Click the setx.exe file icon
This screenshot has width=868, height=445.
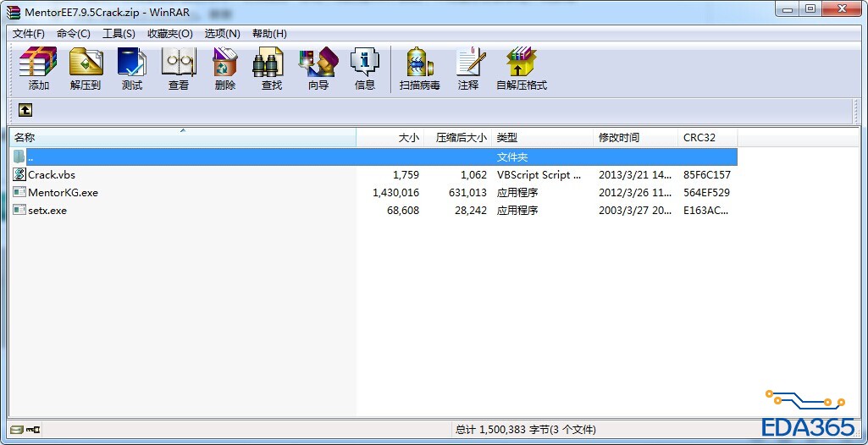click(19, 210)
